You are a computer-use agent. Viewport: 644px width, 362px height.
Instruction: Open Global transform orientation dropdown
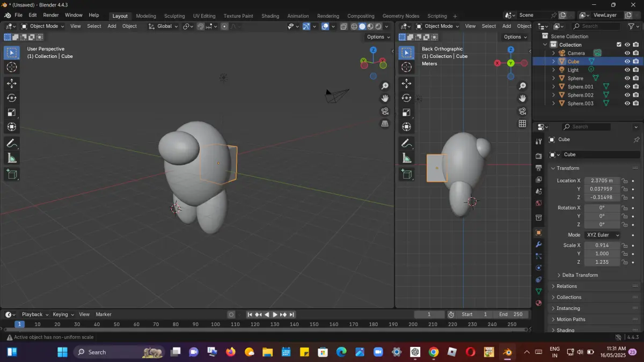tap(163, 26)
